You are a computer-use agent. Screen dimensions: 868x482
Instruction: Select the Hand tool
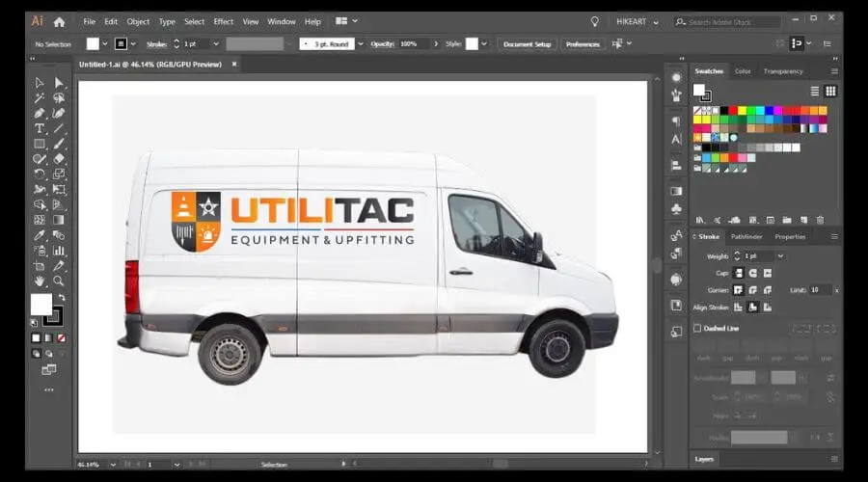coord(40,281)
